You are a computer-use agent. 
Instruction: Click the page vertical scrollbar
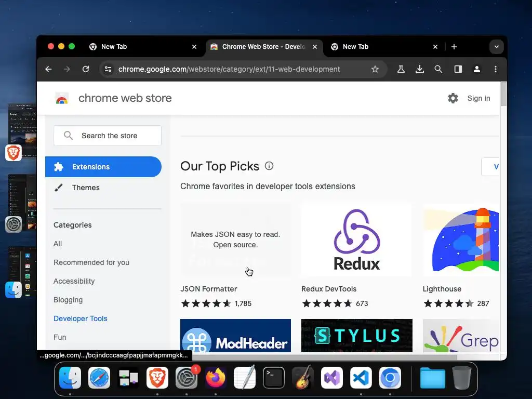(503, 94)
